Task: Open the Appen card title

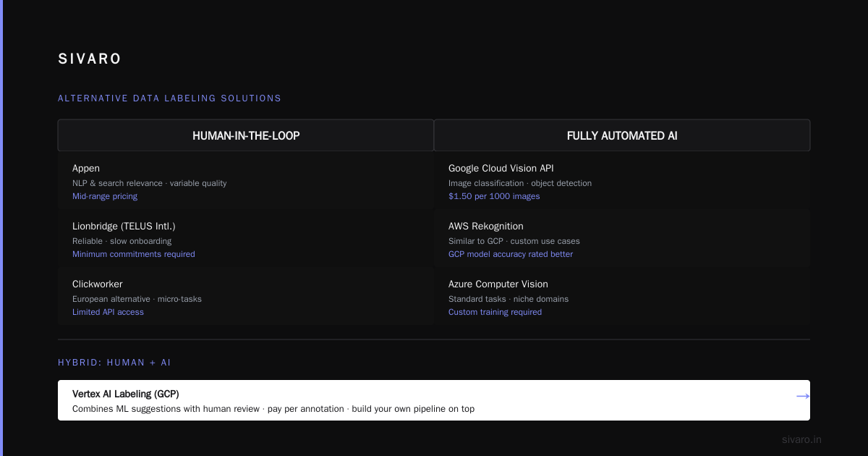Action: pyautogui.click(x=86, y=169)
